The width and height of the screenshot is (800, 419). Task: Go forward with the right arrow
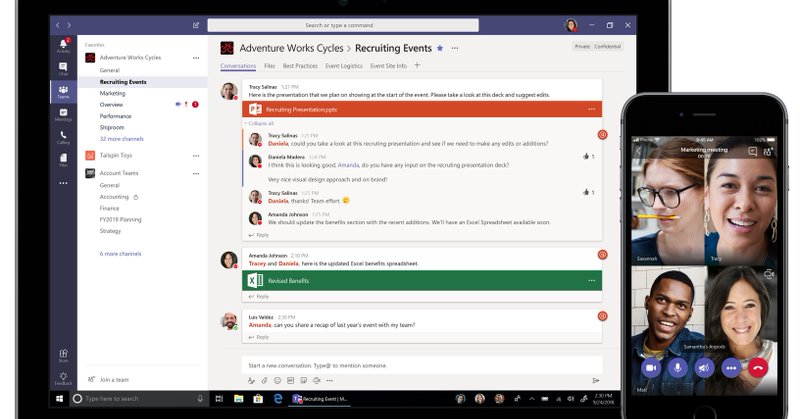point(69,25)
